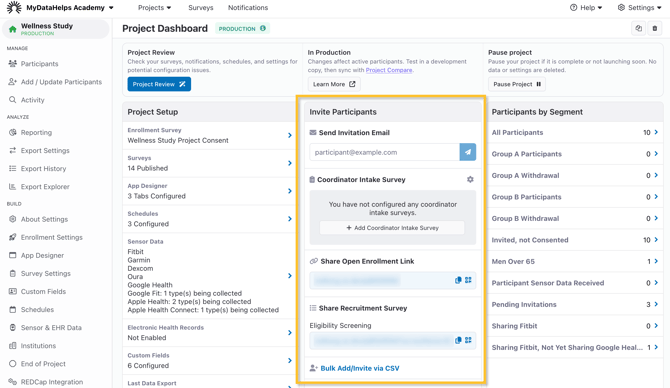Click the send invitation paper-plane icon

tap(467, 152)
